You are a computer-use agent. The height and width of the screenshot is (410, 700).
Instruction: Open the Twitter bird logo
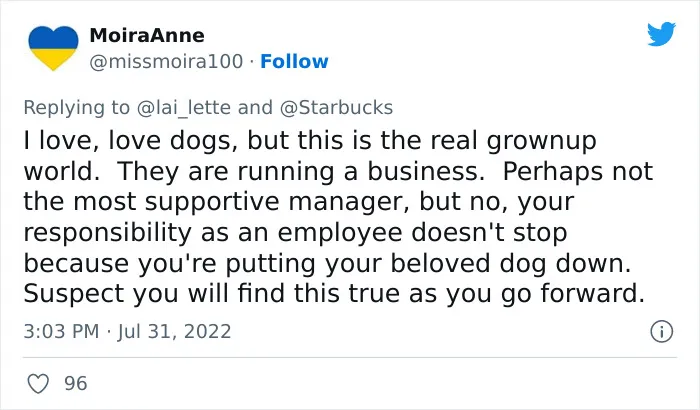[661, 33]
